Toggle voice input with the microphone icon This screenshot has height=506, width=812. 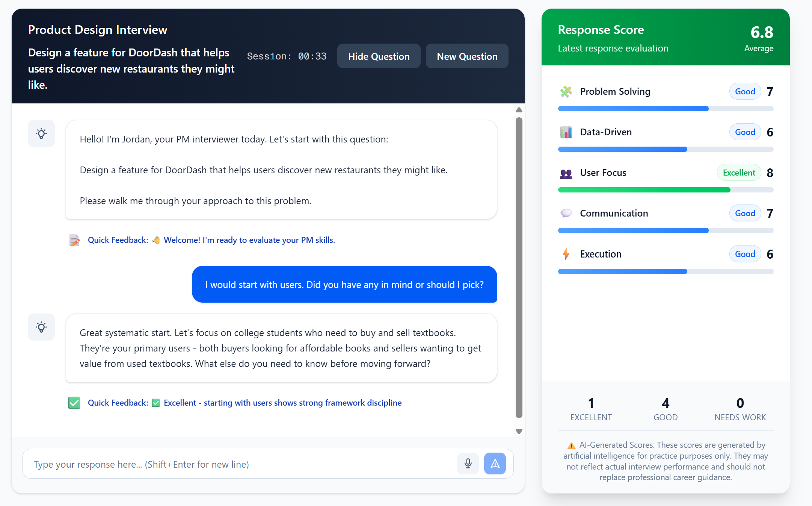click(x=468, y=464)
